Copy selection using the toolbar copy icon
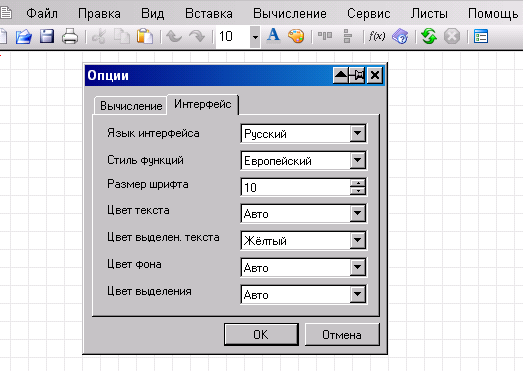The image size is (523, 371). click(122, 36)
